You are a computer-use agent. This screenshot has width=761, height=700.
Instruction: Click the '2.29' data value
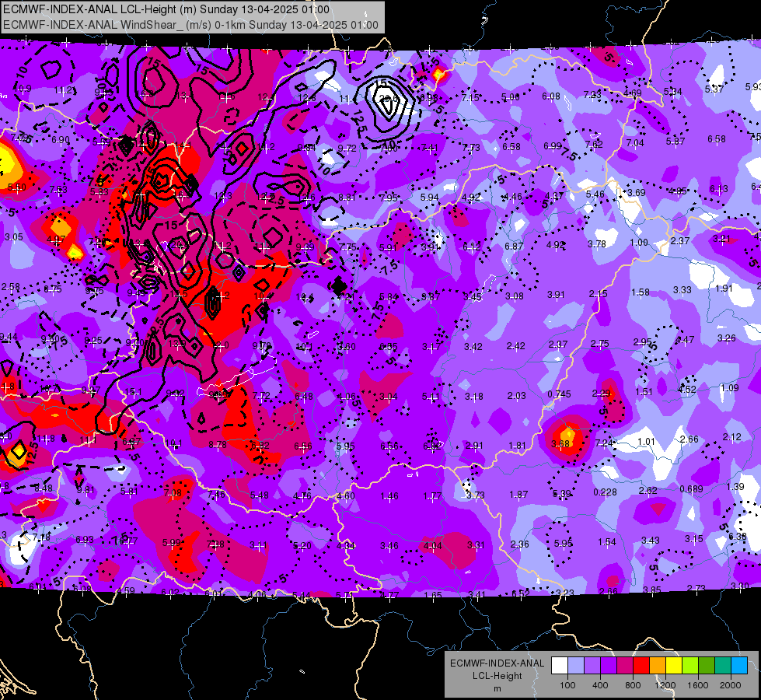coord(602,394)
